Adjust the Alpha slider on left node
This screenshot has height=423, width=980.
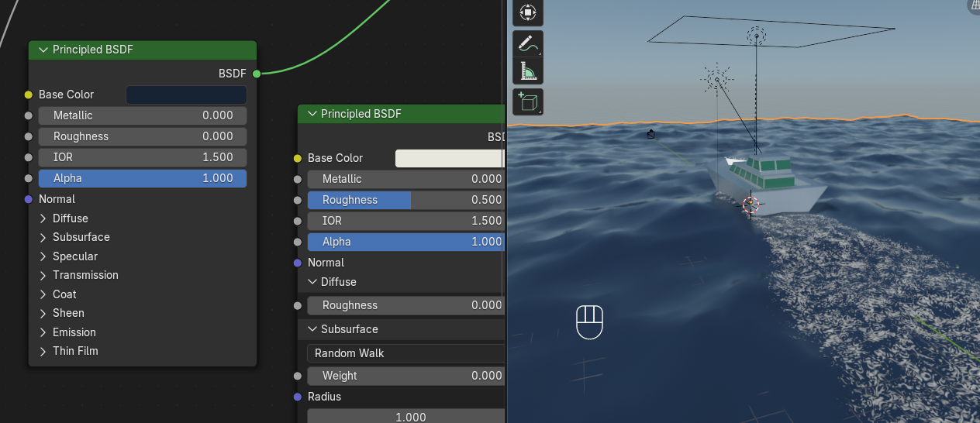(143, 178)
